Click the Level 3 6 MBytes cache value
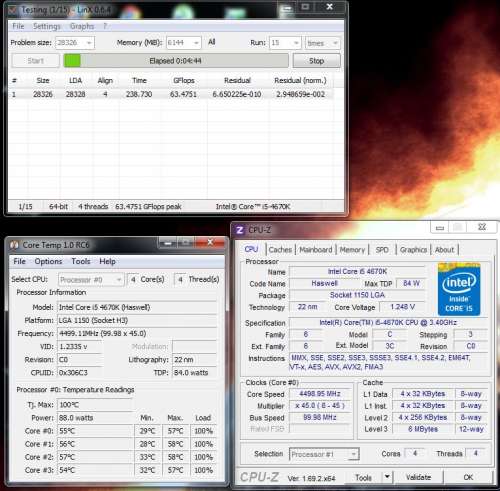500x491 pixels. pos(423,429)
